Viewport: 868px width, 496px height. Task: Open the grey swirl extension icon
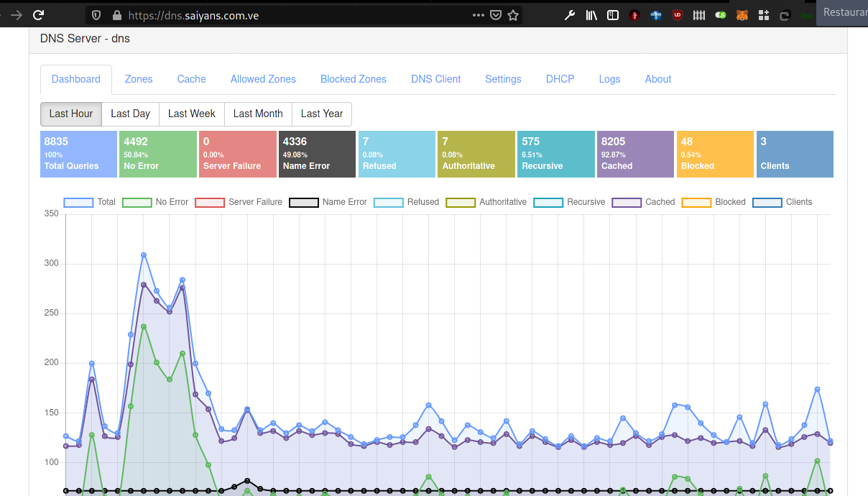[x=785, y=14]
